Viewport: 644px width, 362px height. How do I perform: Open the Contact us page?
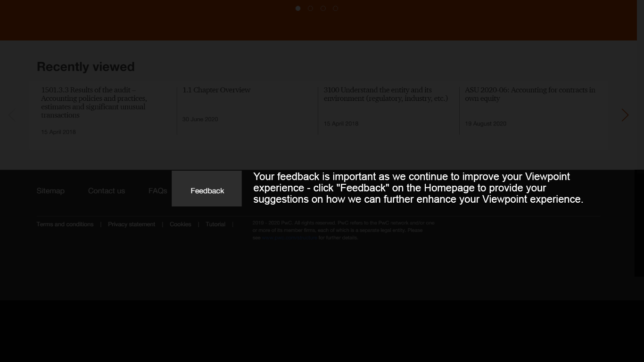coord(106,190)
